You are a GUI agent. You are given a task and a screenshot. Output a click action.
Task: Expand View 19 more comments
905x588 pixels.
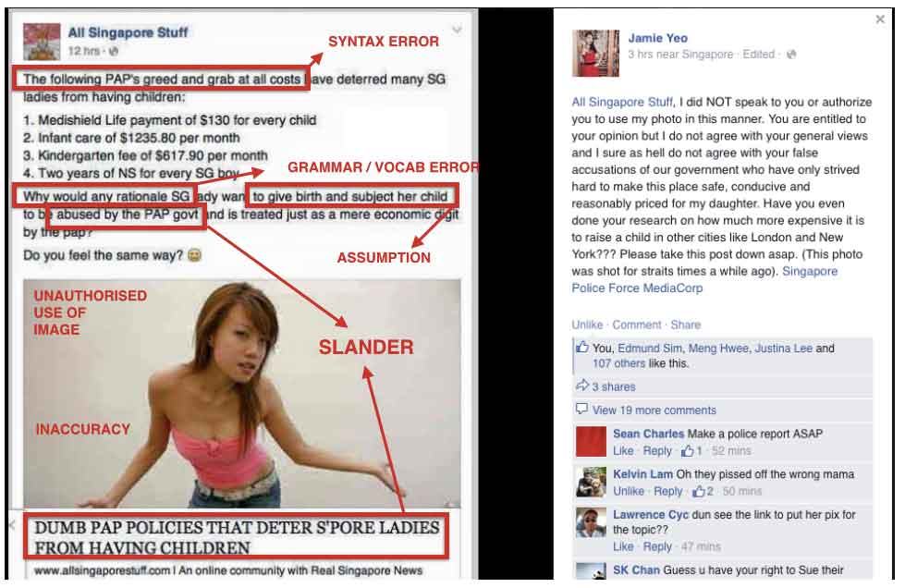tap(654, 410)
